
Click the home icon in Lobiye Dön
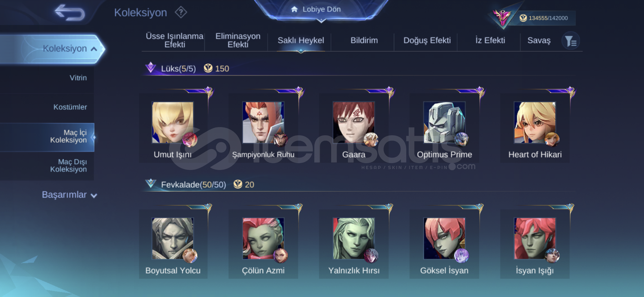(294, 9)
